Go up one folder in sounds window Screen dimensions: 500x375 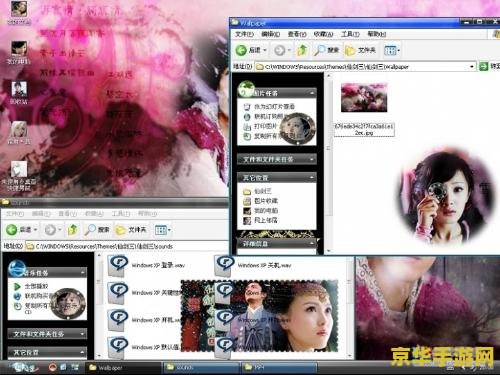[x=73, y=230]
